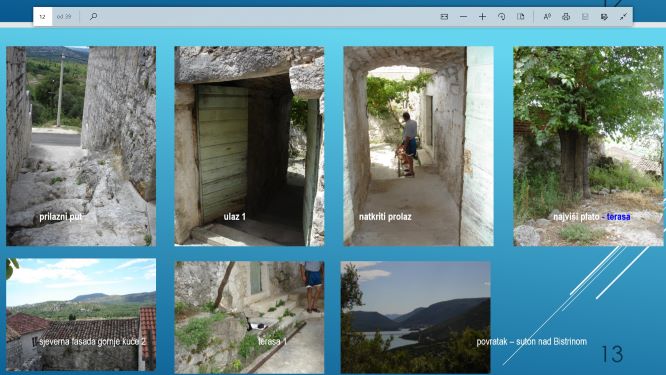Click the greyed save disk icon
This screenshot has height=375, width=666.
(x=585, y=17)
